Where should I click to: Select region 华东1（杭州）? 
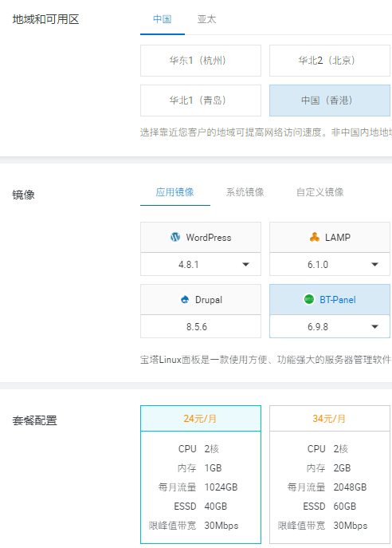(x=201, y=61)
